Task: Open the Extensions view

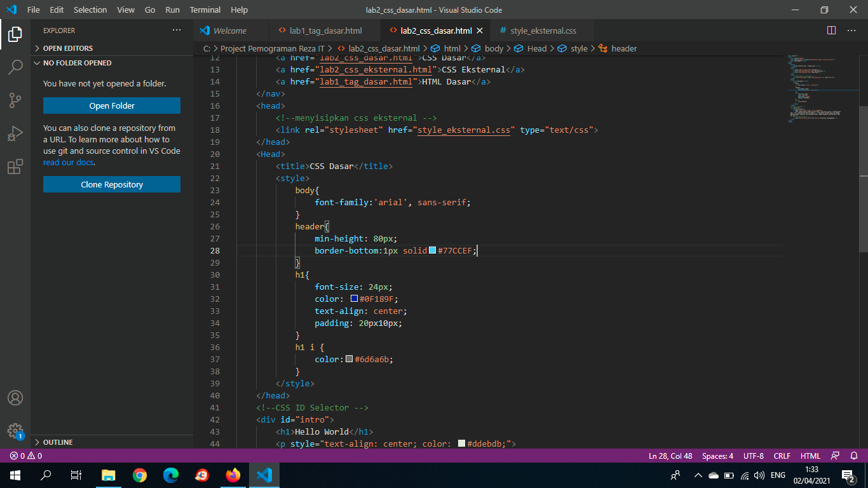Action: (x=15, y=166)
